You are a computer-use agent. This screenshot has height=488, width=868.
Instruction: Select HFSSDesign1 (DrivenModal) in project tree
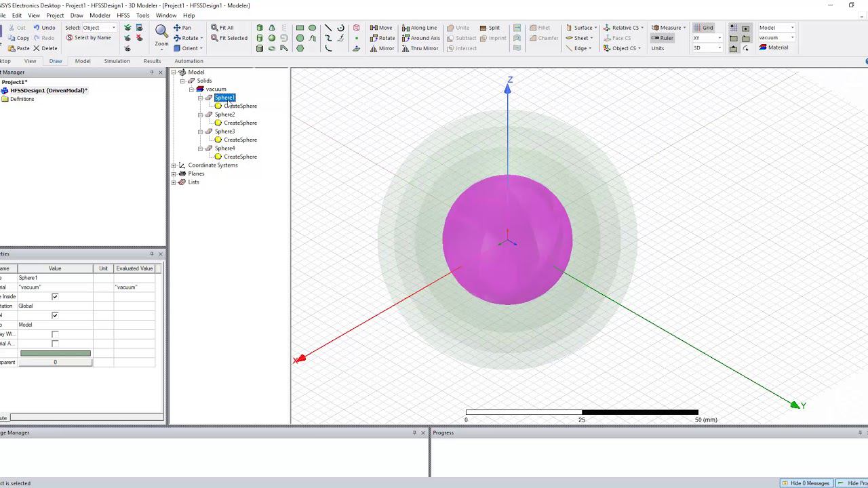coord(49,90)
